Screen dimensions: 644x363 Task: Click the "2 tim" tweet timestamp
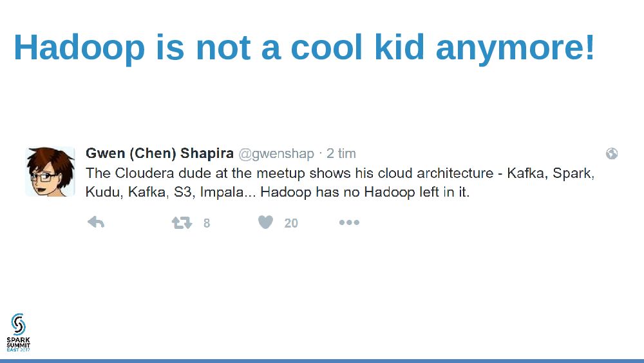341,153
